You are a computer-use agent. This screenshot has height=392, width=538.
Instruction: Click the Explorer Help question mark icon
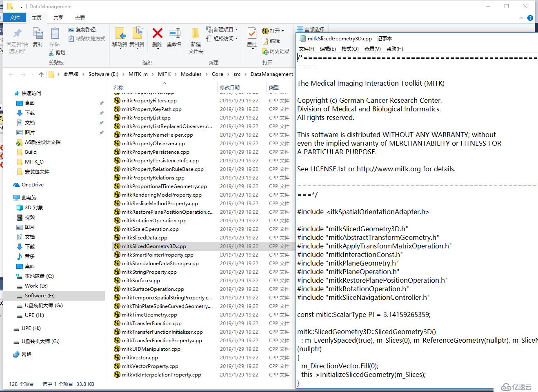pyautogui.click(x=530, y=18)
